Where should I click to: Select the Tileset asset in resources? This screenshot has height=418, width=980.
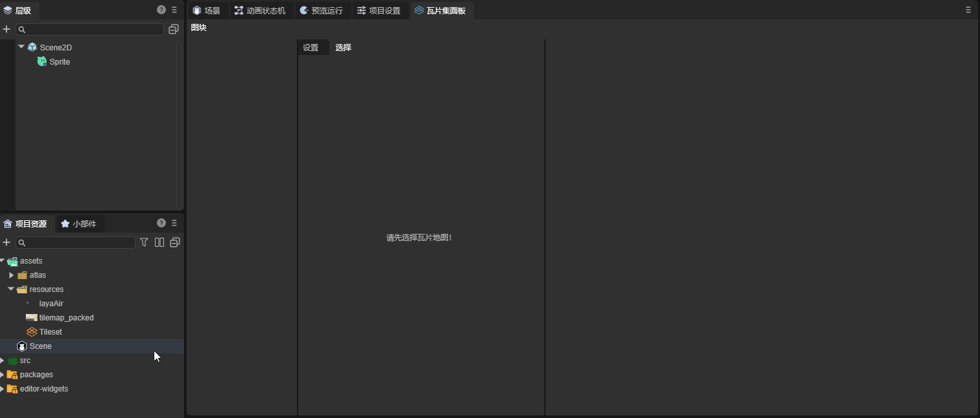pos(50,332)
